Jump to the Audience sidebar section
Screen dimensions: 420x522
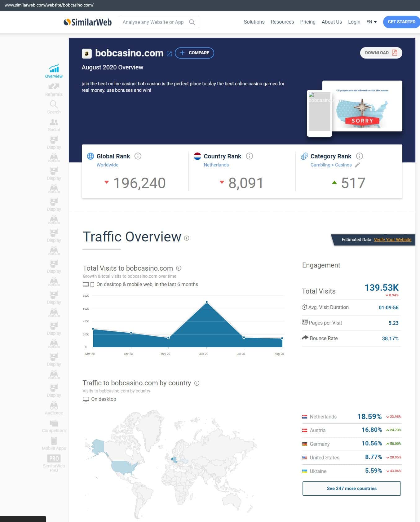[x=54, y=408]
